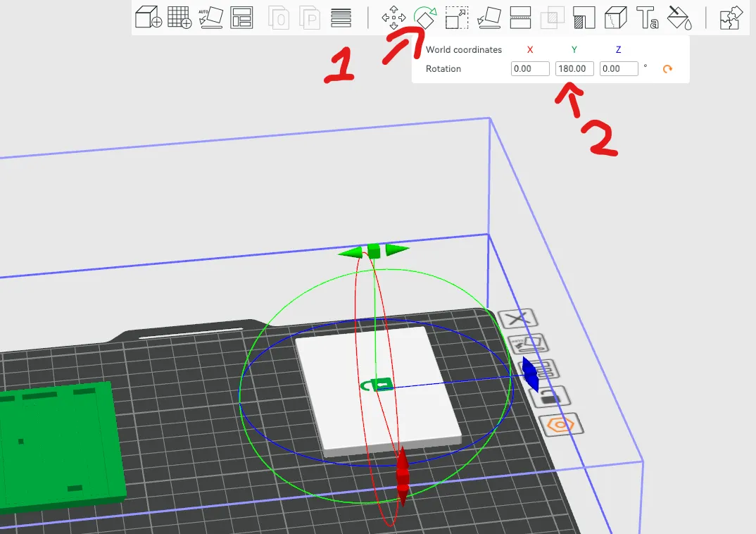Click the Add object cube icon

[148, 18]
